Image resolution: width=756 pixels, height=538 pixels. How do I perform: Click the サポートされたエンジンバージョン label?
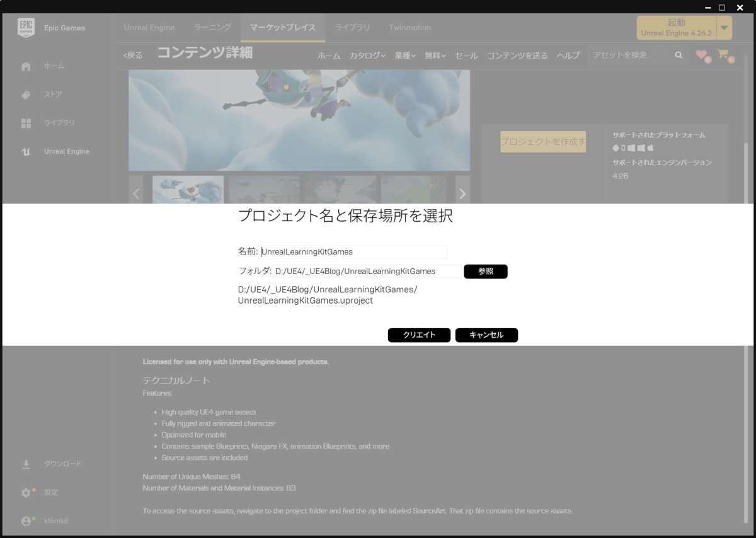662,163
